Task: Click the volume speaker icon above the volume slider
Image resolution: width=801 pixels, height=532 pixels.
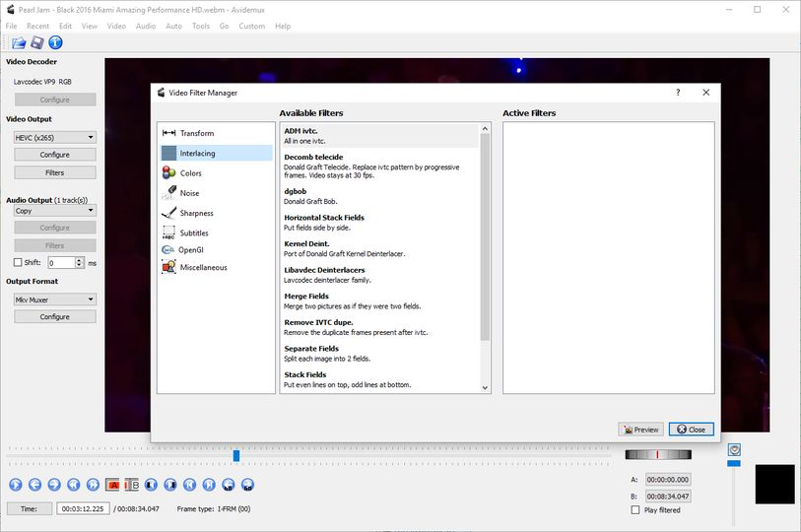Action: coord(734,449)
